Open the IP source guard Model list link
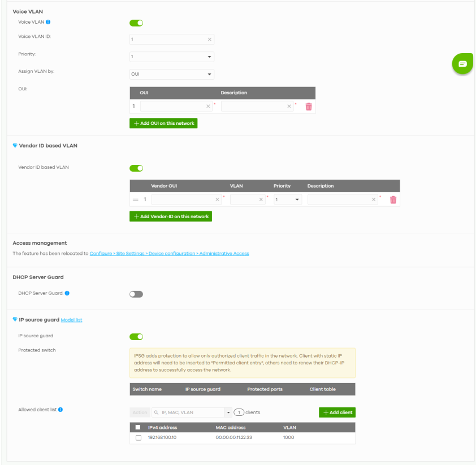Viewport: 476px width, 465px height. tap(71, 320)
